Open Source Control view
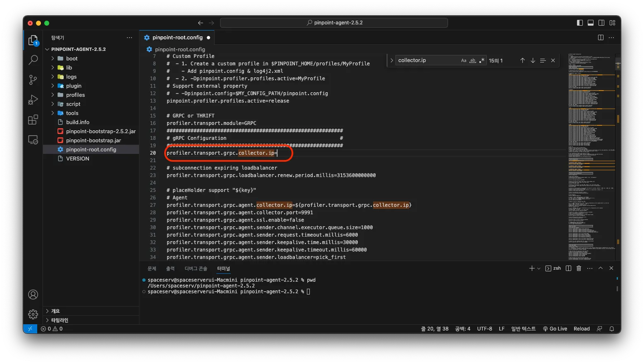Screen dimensions: 644x364 33,80
